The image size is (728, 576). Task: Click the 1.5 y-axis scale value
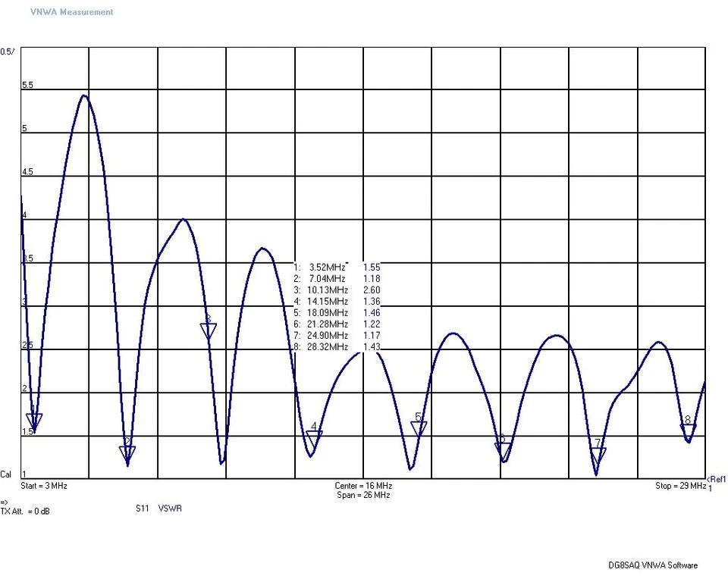27,432
